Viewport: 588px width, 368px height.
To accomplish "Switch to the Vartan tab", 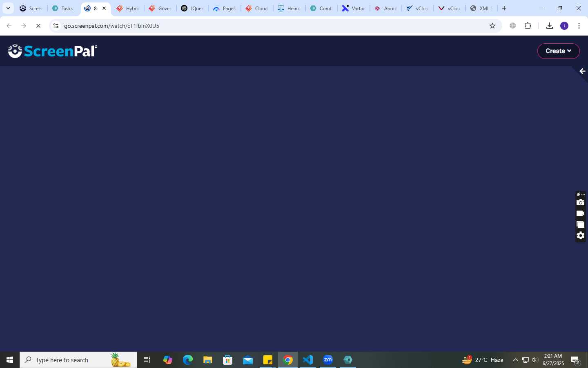I will (x=354, y=8).
